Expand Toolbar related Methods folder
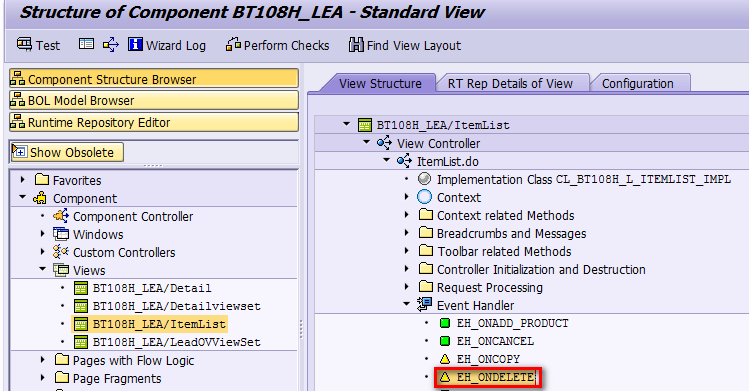 pos(407,251)
